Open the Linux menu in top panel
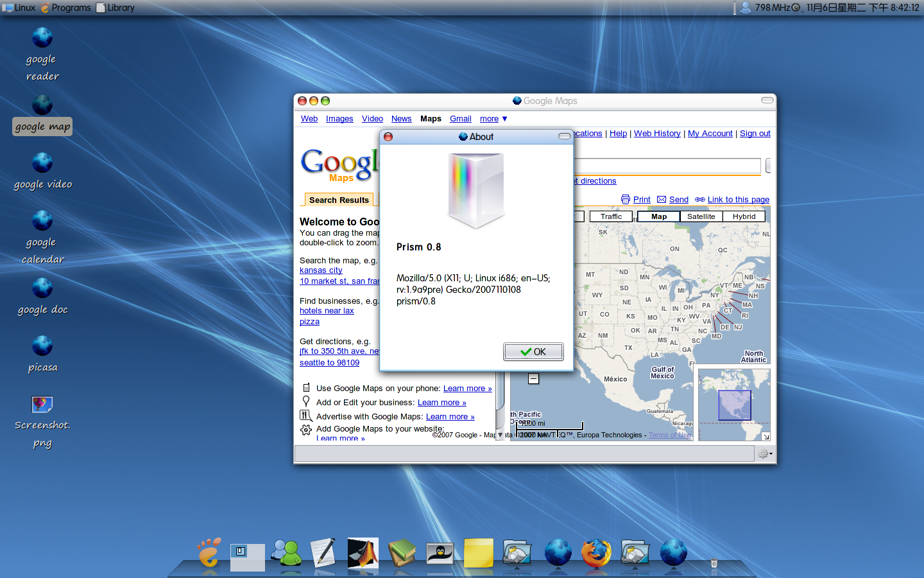The height and width of the screenshot is (578, 924). tap(19, 8)
